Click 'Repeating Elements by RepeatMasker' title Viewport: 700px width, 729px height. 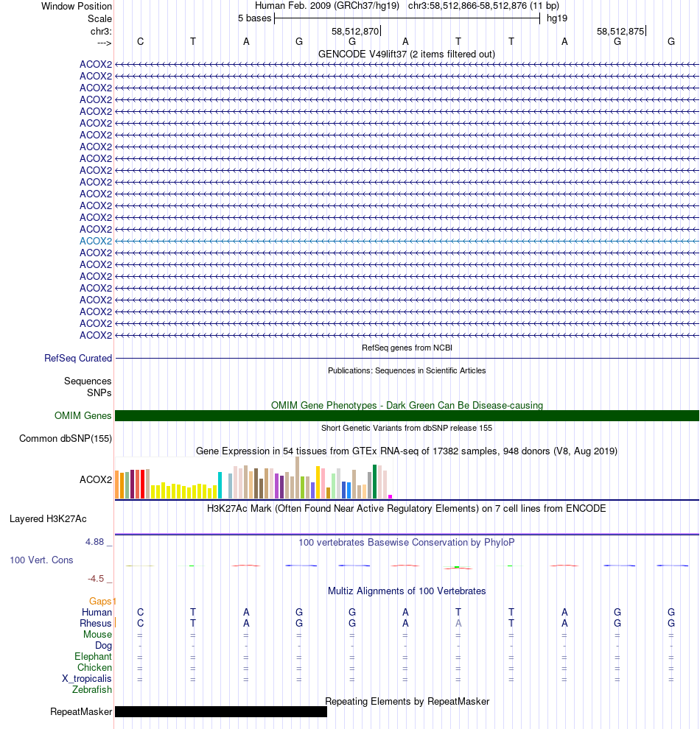coord(407,701)
